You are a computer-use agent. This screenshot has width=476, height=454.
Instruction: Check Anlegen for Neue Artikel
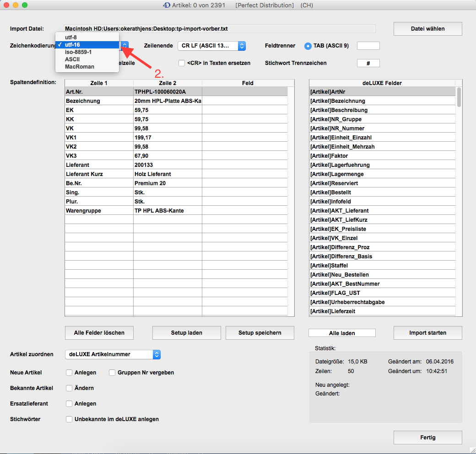pos(69,373)
